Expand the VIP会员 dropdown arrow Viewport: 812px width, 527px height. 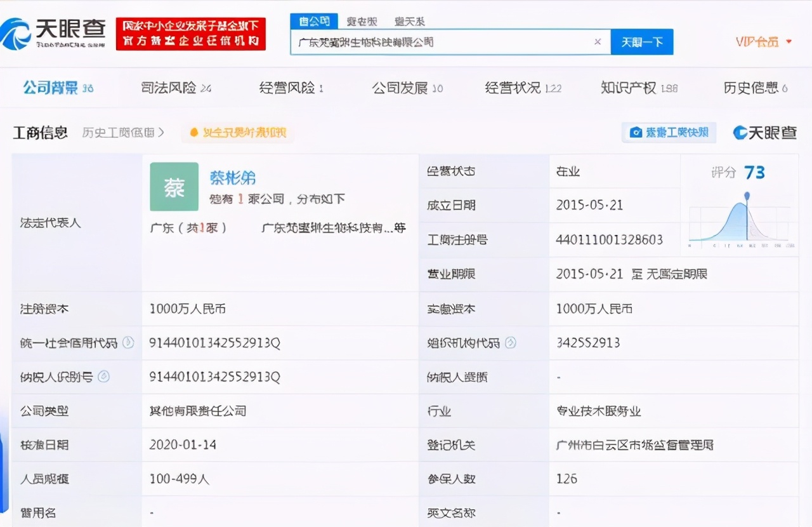click(789, 42)
